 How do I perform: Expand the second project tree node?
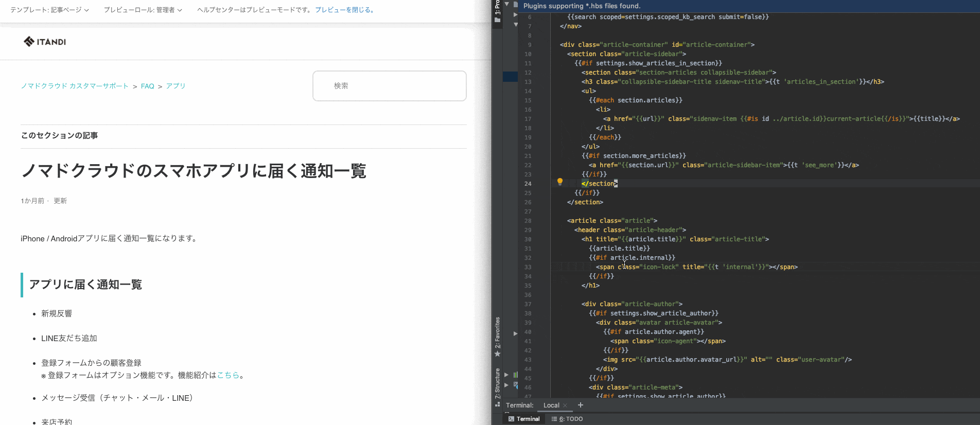point(515,15)
